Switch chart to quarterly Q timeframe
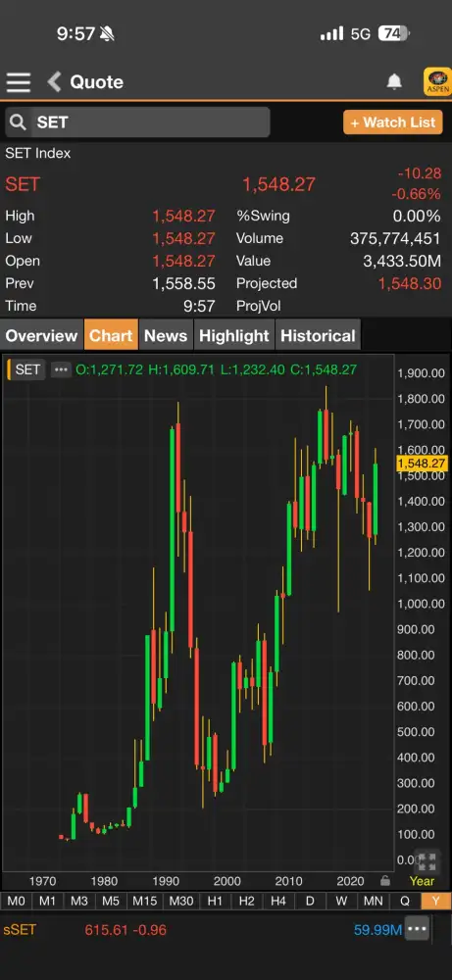 click(405, 901)
